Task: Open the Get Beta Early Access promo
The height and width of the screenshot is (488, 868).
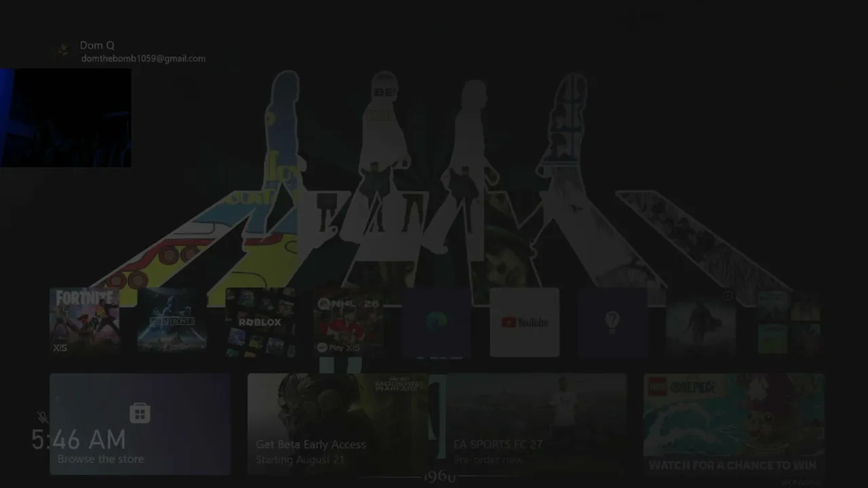Action: coord(338,424)
